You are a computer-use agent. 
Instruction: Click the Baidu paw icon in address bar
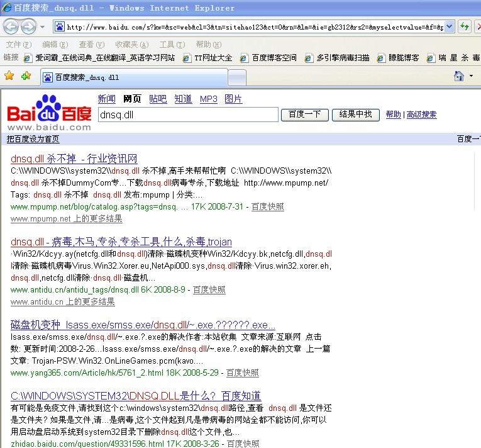coord(60,27)
